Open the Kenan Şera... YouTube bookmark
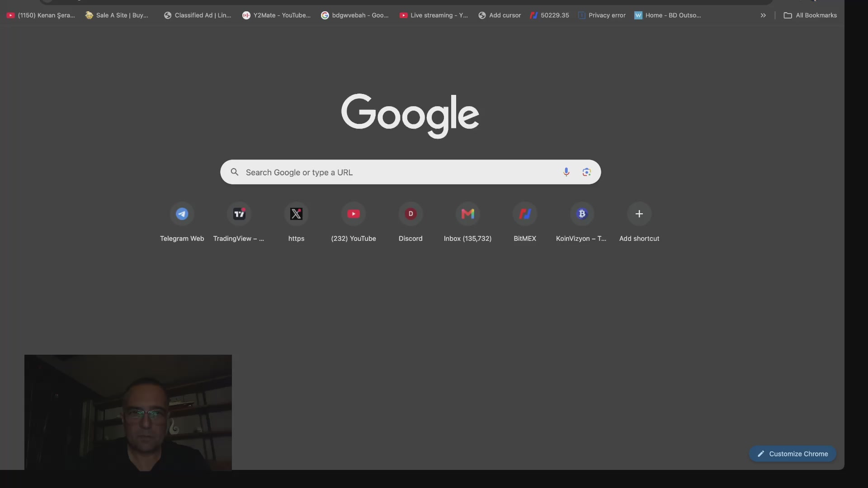The width and height of the screenshot is (868, 488). coord(41,15)
